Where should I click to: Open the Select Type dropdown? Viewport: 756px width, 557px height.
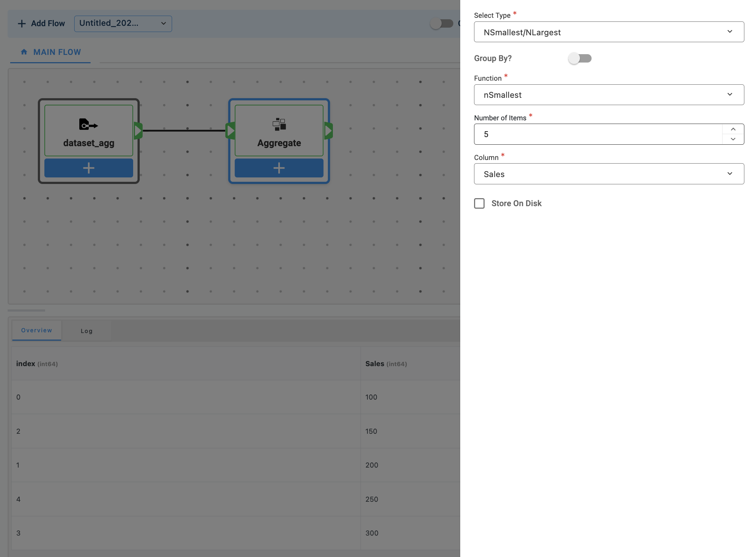609,32
